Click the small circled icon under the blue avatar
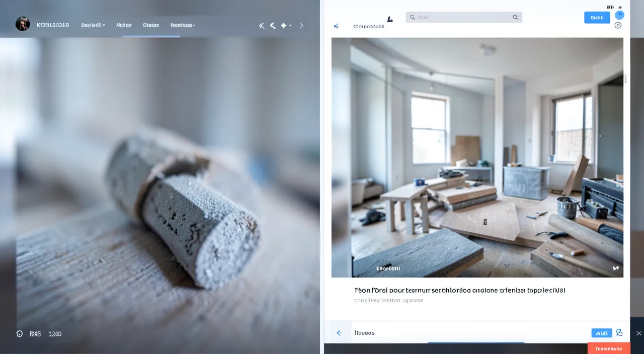 [x=618, y=25]
